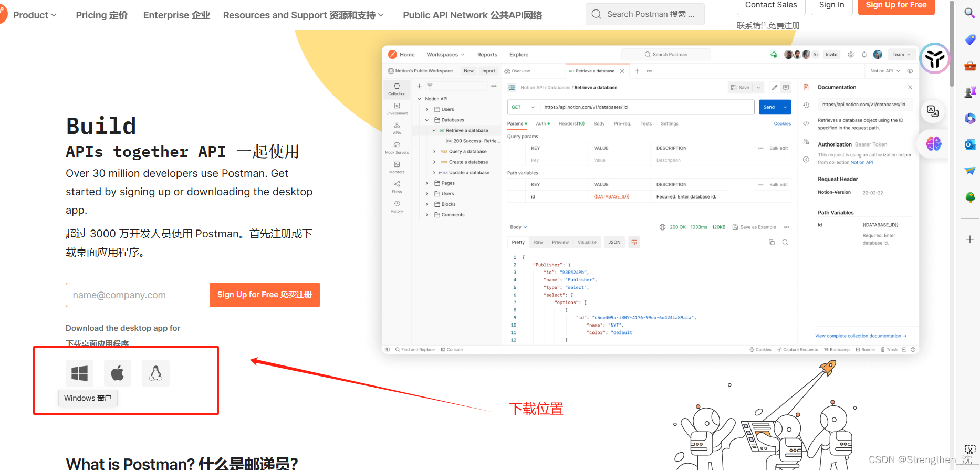The height and width of the screenshot is (470, 980).
Task: Open the paper plane Drop icon in sidebar
Action: [970, 171]
